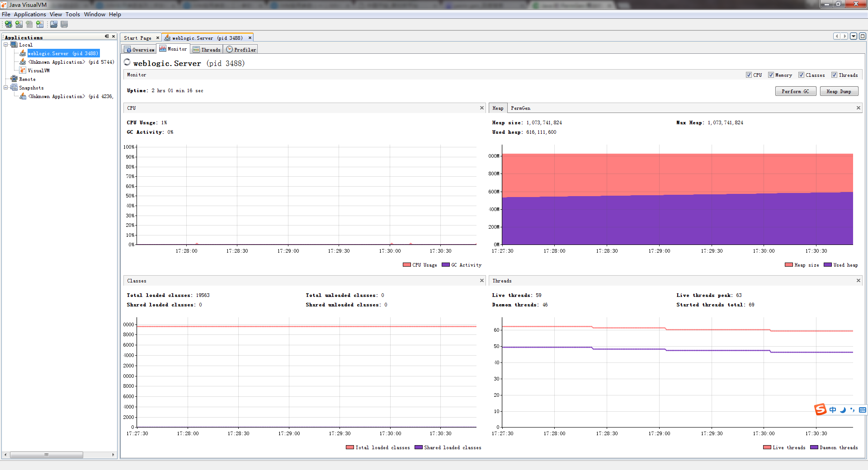Open the tab list dropdown arrow
Viewport: 868px width, 470px height.
tap(854, 36)
